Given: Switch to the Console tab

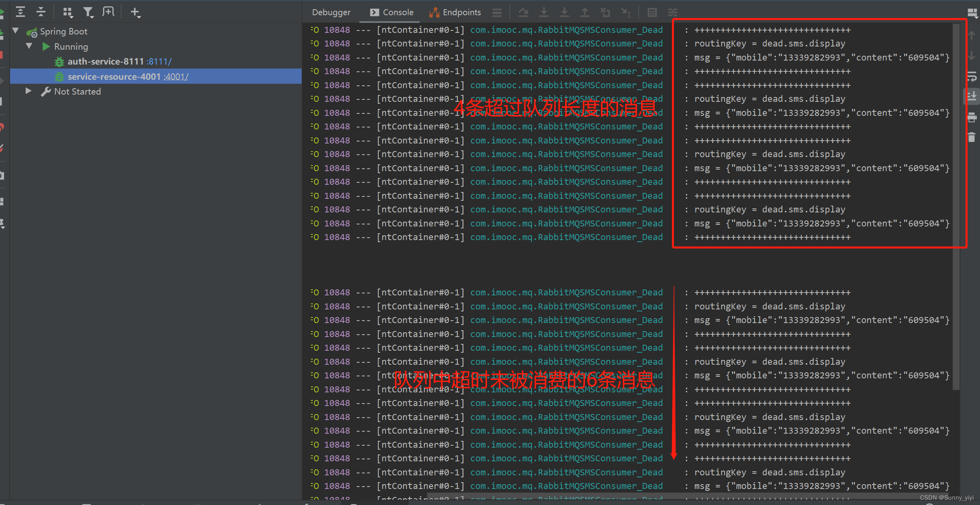Looking at the screenshot, I should coord(391,12).
